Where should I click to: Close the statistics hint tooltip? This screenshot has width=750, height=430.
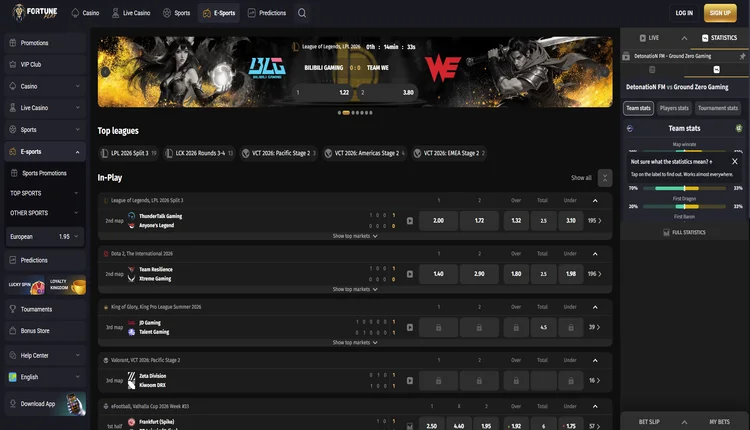(735, 162)
